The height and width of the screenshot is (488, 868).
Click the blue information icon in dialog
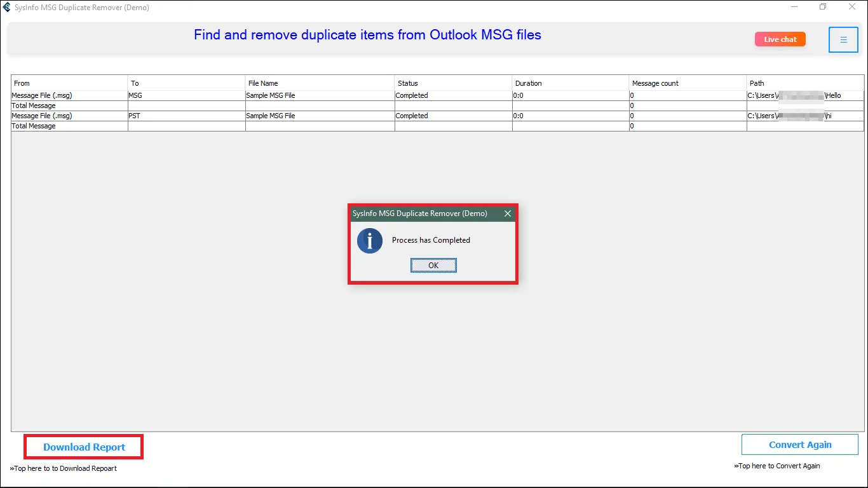(x=370, y=241)
